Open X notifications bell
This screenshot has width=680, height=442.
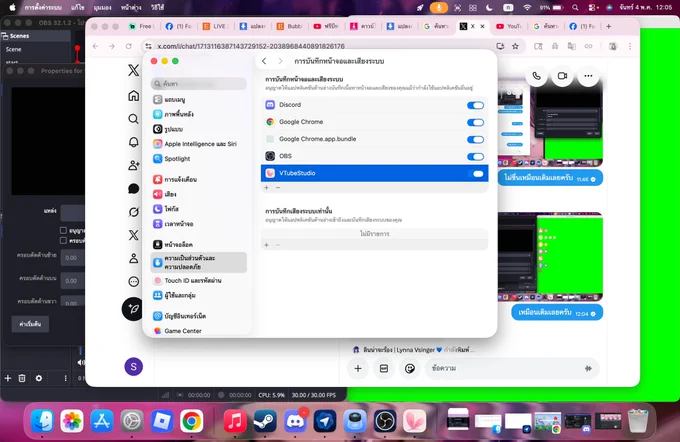click(x=134, y=142)
